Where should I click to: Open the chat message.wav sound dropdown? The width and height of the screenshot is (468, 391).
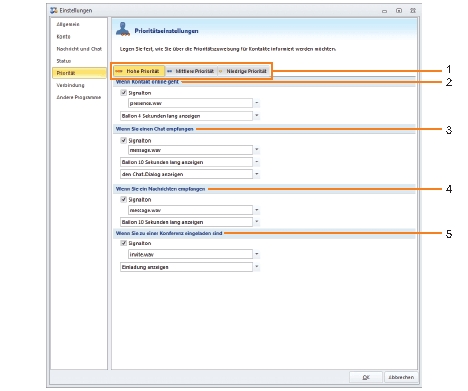(x=257, y=150)
